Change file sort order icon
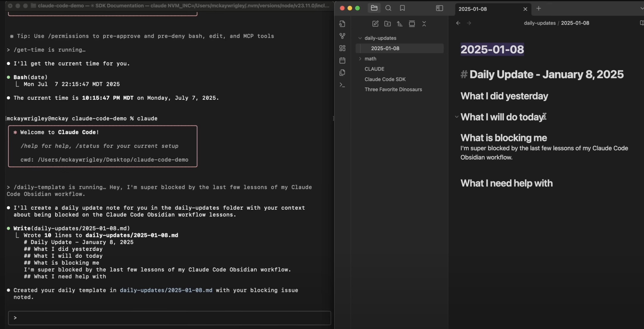644x329 pixels. click(400, 24)
